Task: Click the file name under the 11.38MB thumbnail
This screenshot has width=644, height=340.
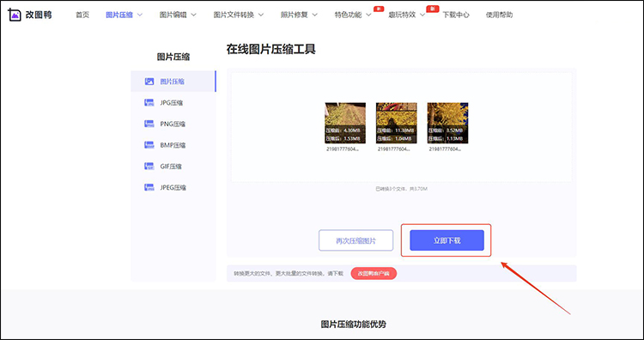Action: point(394,149)
